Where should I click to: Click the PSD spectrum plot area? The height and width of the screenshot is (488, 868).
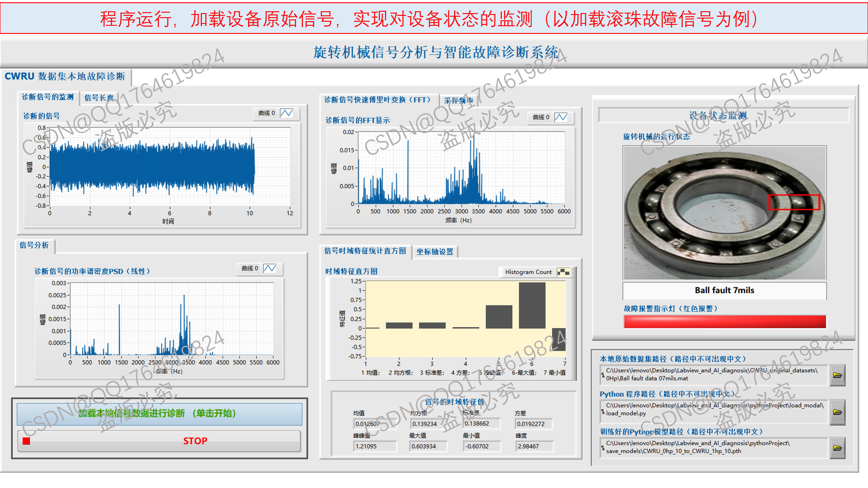pos(172,319)
